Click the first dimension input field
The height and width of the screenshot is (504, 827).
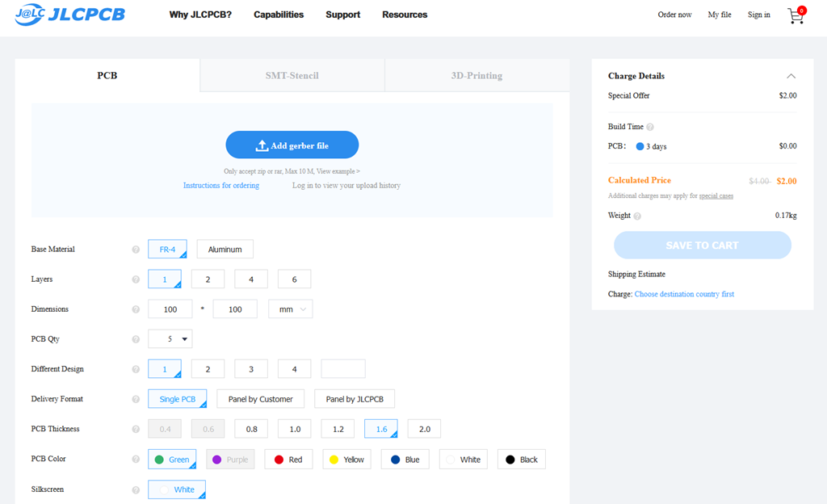[x=170, y=309]
